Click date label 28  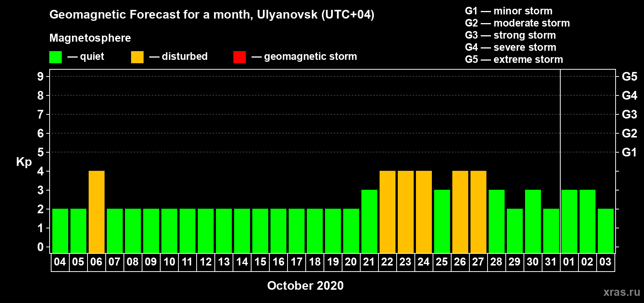pyautogui.click(x=496, y=262)
